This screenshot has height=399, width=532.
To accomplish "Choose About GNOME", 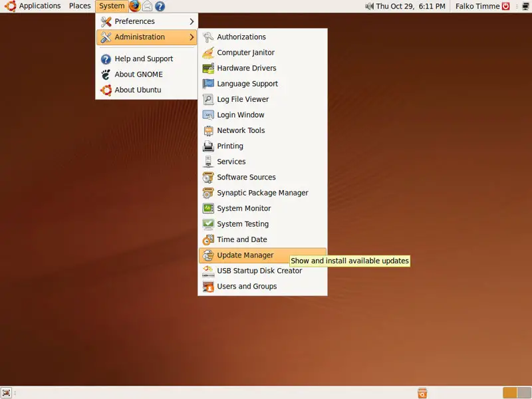I will point(146,74).
